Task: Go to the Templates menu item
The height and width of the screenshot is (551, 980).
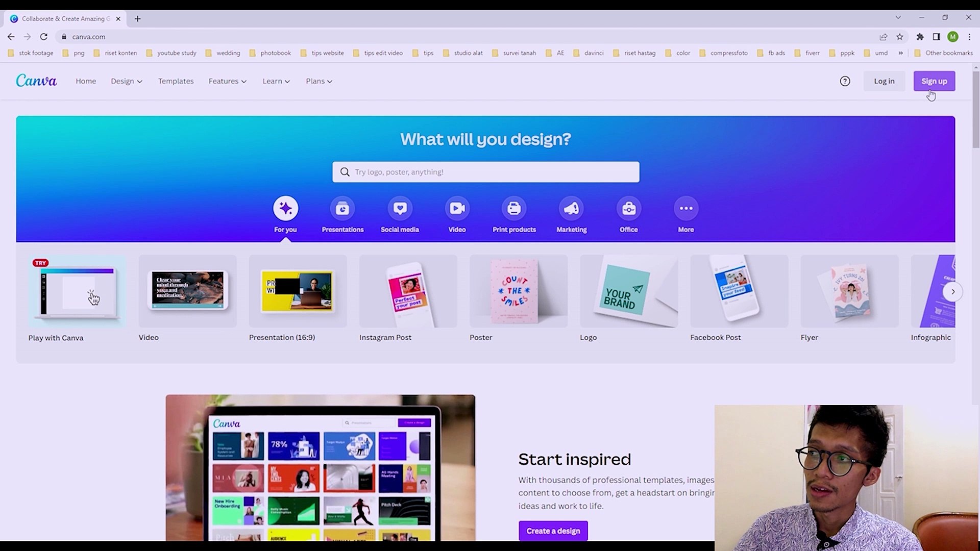Action: pyautogui.click(x=176, y=81)
